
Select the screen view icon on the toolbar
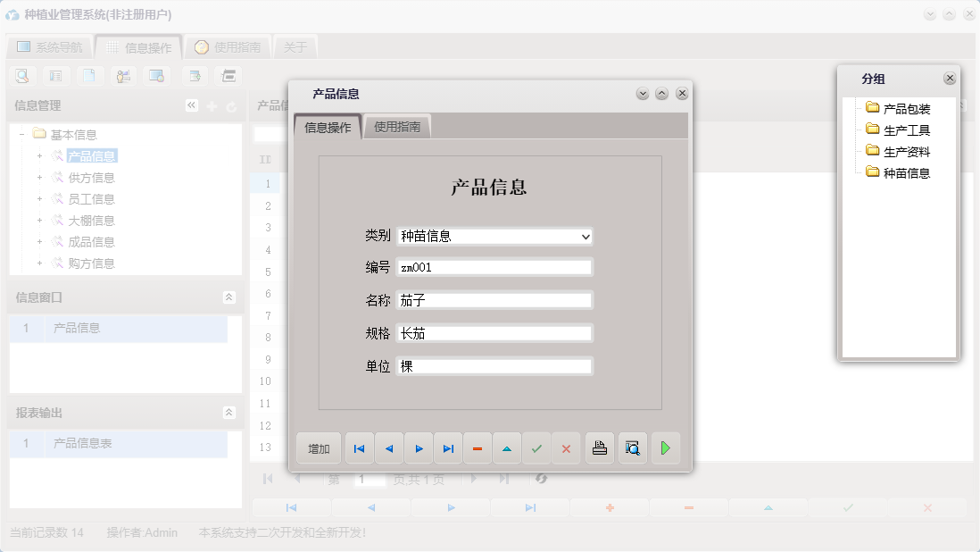tap(155, 76)
